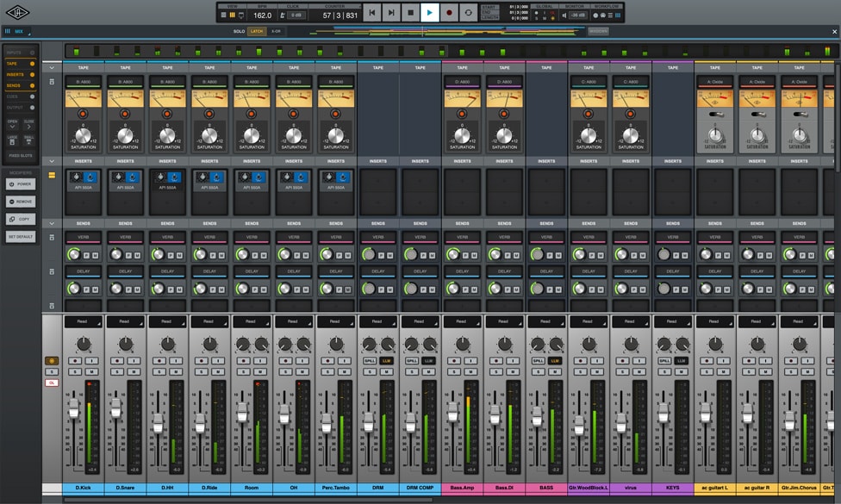Click the POWER modifier button

pyautogui.click(x=21, y=184)
